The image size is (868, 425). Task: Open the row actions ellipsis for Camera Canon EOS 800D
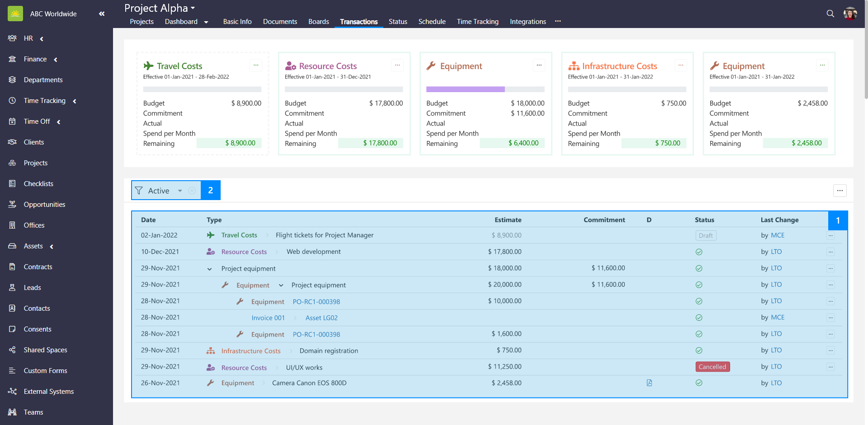click(830, 383)
